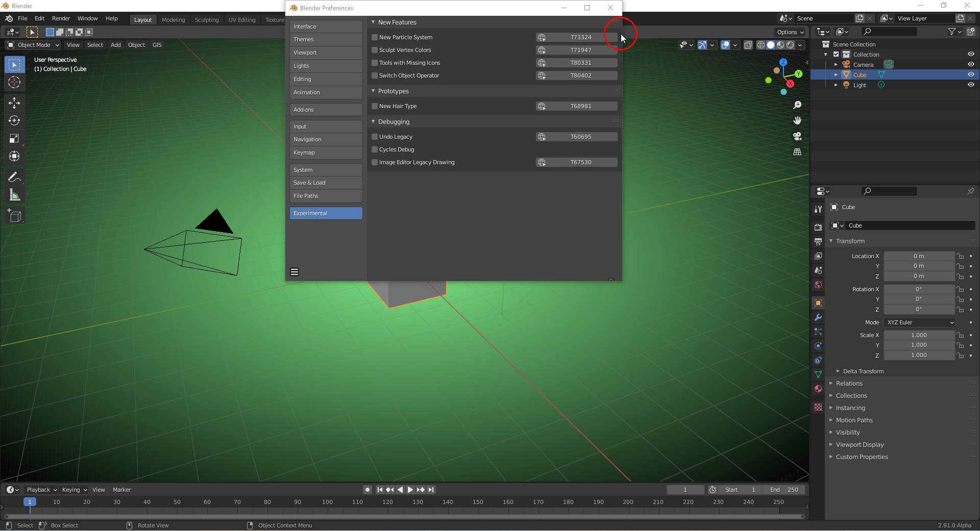Open Save & Load preferences

[x=326, y=183]
